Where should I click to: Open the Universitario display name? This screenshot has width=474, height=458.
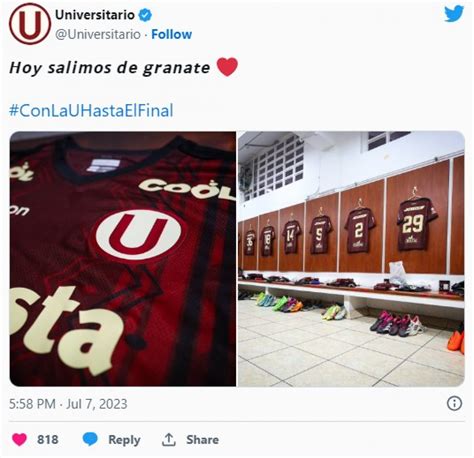click(x=95, y=15)
